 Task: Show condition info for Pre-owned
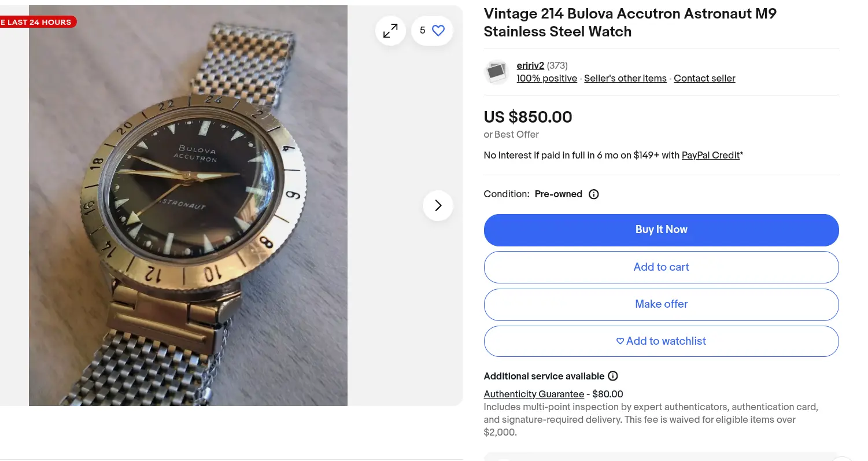point(593,194)
